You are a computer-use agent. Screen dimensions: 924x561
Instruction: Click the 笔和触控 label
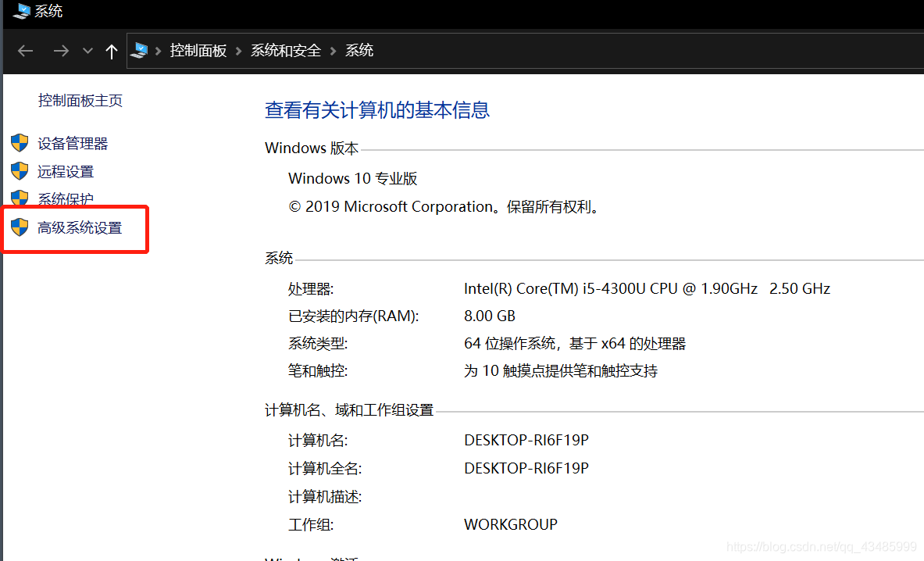(x=318, y=370)
